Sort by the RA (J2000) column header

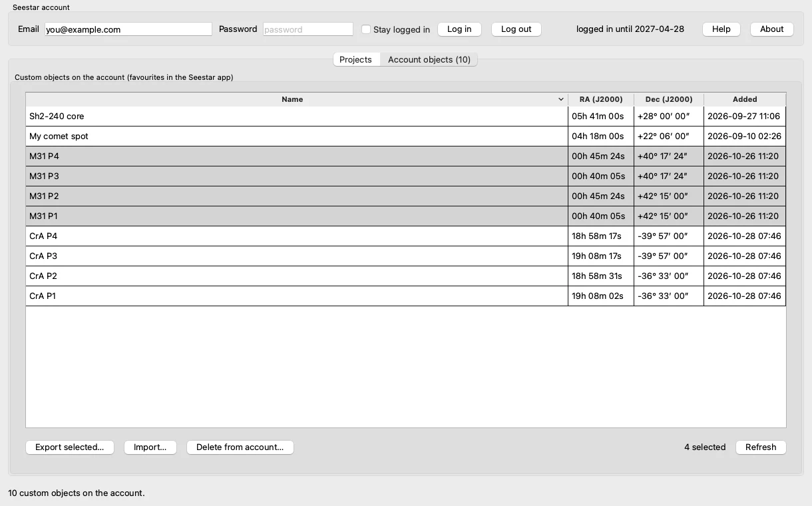(x=601, y=99)
